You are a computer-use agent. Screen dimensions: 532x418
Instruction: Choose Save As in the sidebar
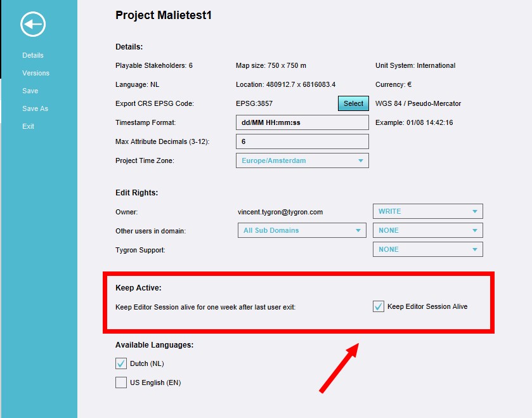point(35,108)
